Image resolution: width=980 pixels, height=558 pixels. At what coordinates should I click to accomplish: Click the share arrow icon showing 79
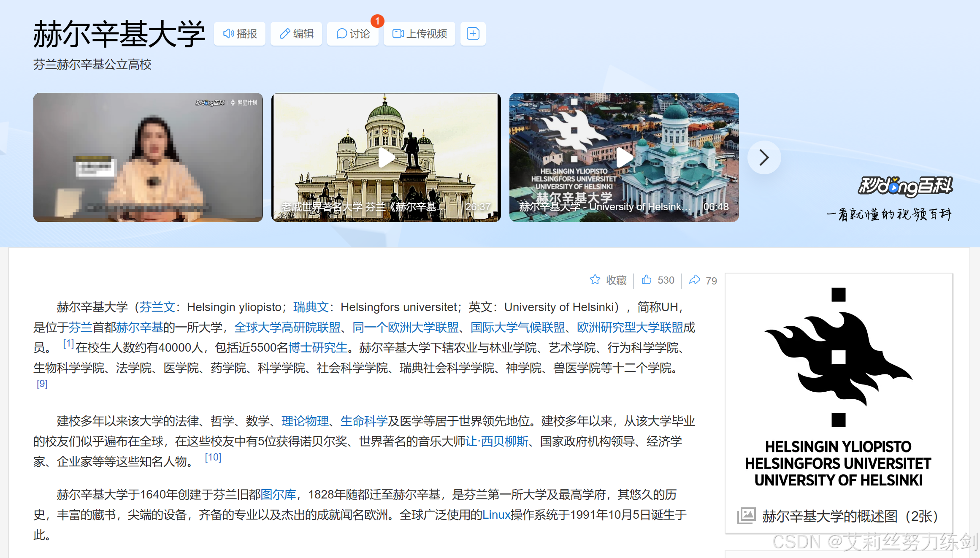tap(695, 280)
